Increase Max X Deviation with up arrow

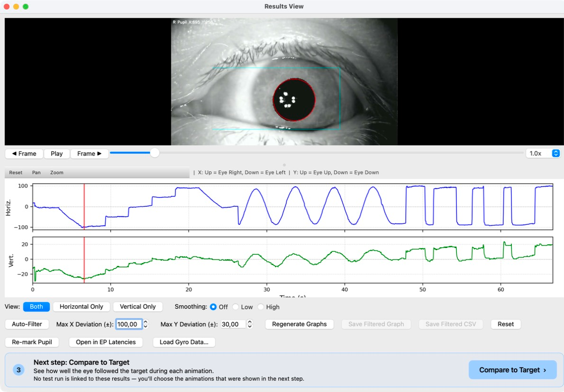coord(146,321)
